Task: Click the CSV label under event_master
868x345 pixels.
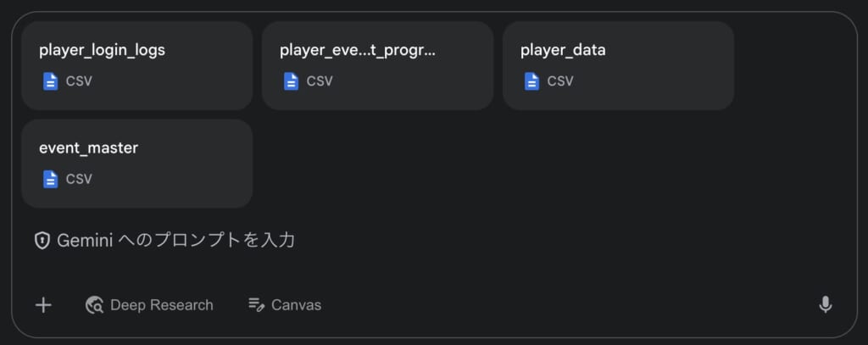Action: pos(79,179)
